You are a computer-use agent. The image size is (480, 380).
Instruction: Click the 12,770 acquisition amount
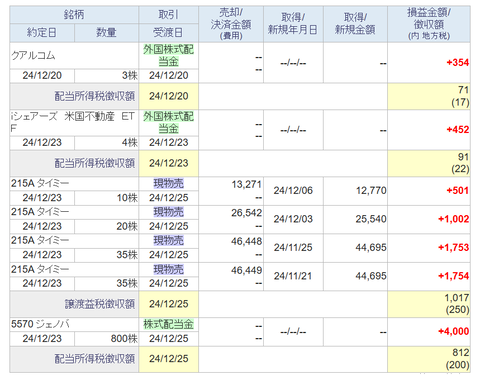tap(371, 191)
